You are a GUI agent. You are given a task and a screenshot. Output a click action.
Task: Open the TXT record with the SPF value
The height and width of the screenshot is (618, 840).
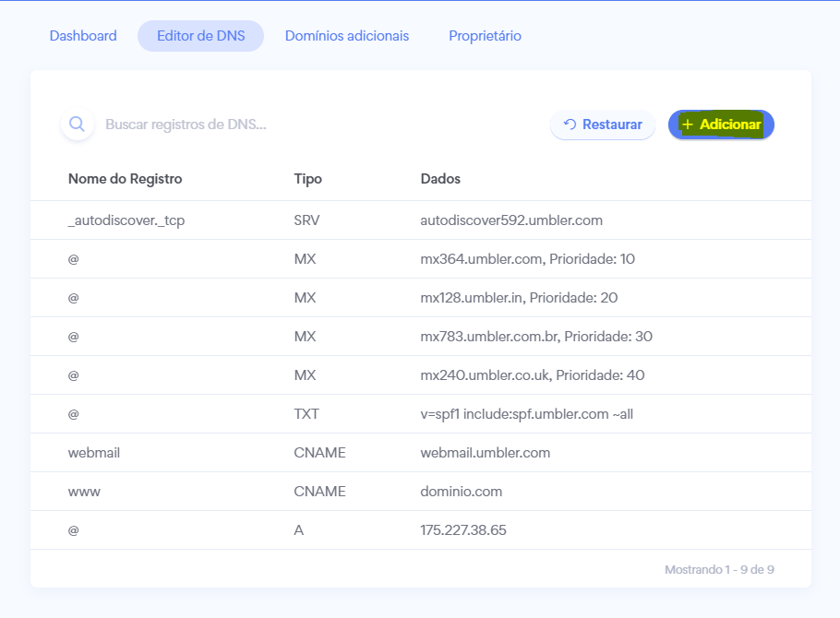point(420,414)
